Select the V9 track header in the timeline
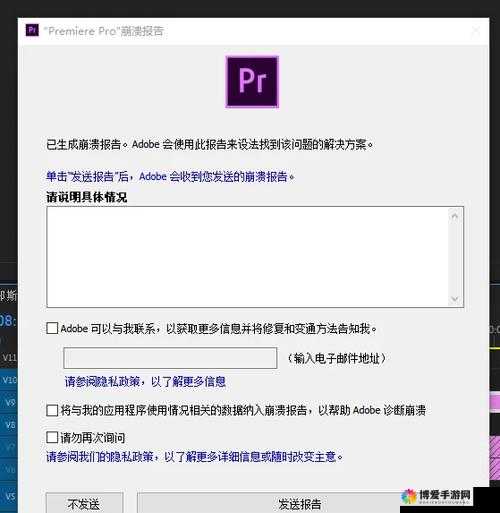This screenshot has width=500, height=513. (10, 402)
